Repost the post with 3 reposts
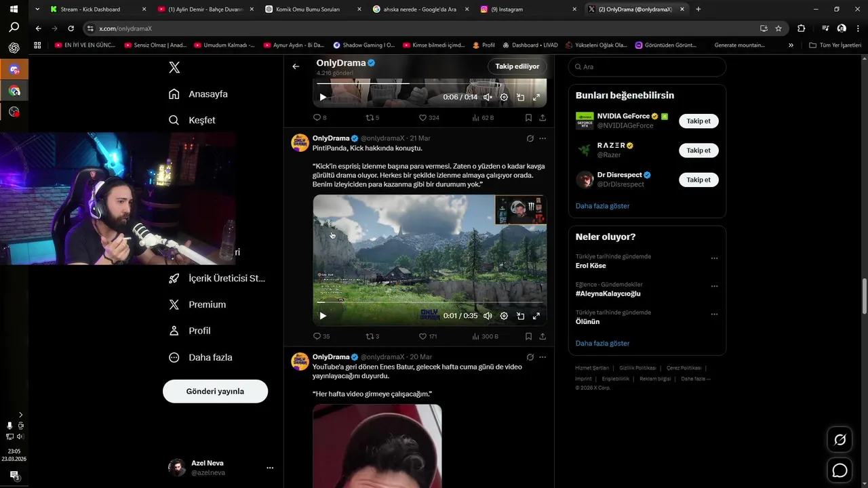Screen dimensions: 868x488 coord(372,336)
